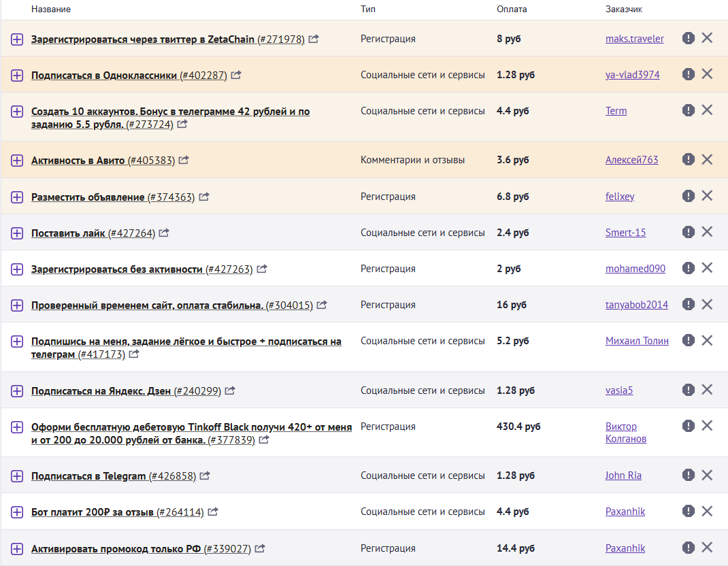Report the ya-vlad3974 task with exclamation icon
The image size is (728, 566).
688,74
